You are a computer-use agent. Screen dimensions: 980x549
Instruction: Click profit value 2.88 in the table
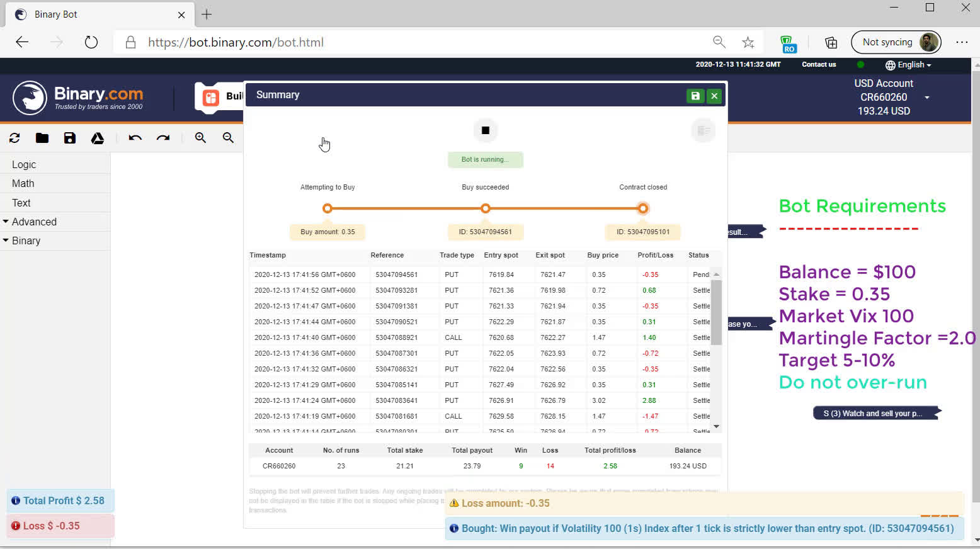point(649,400)
